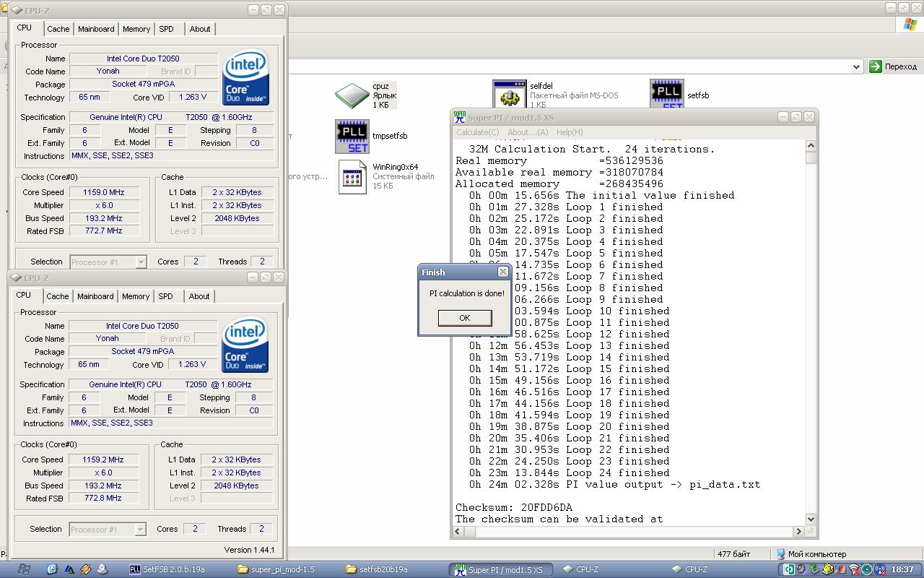924x578 pixels.
Task: Click the yellow telephone tray icon
Action: tap(828, 569)
